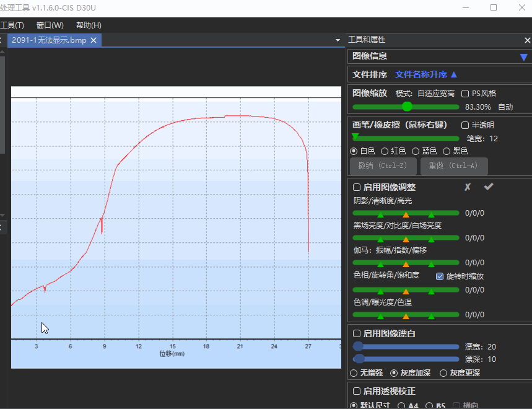Viewport: 532px width, 409px height.
Task: Select the 红色 brush color radio button
Action: click(385, 151)
